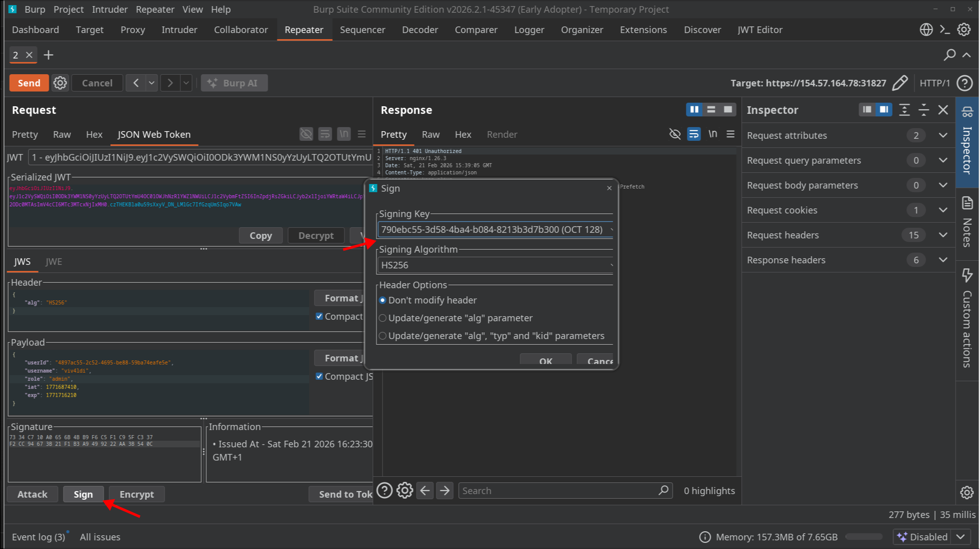The height and width of the screenshot is (549, 980).
Task: Select Update/generate "alg", "typ" and "kid" radio
Action: [x=383, y=336]
